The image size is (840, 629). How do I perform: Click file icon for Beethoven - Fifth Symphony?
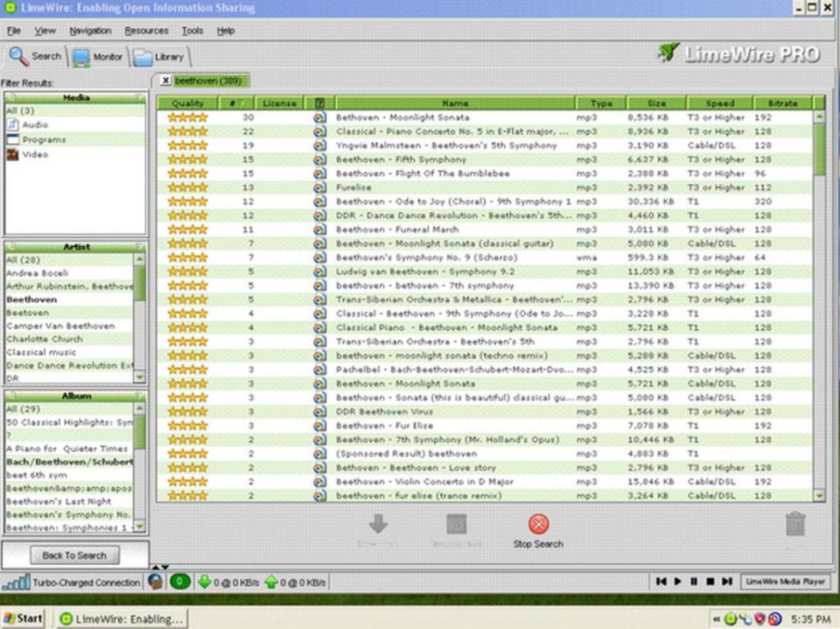tap(319, 160)
